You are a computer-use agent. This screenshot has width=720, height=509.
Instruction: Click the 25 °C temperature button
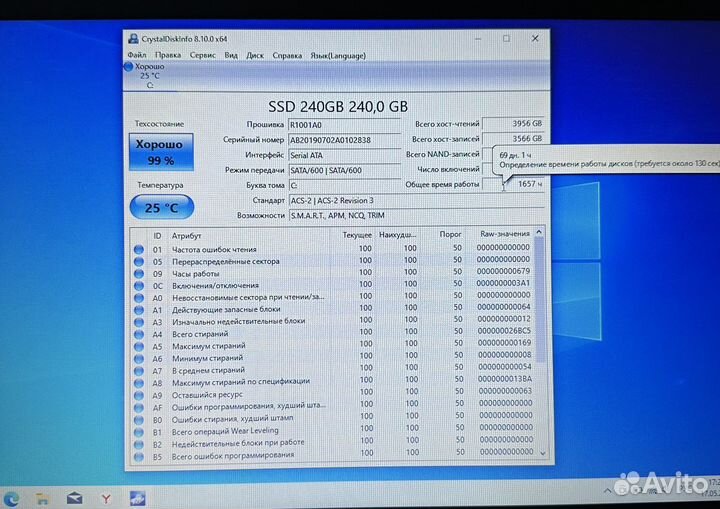(162, 207)
